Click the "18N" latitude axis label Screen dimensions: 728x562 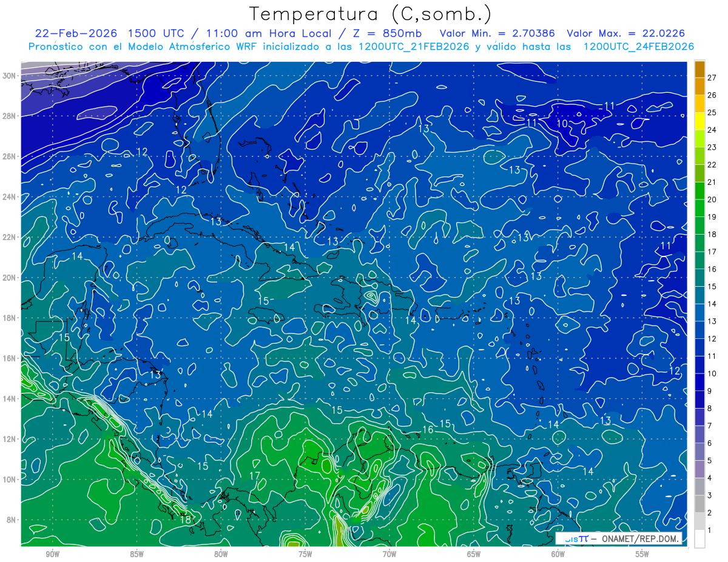click(10, 318)
